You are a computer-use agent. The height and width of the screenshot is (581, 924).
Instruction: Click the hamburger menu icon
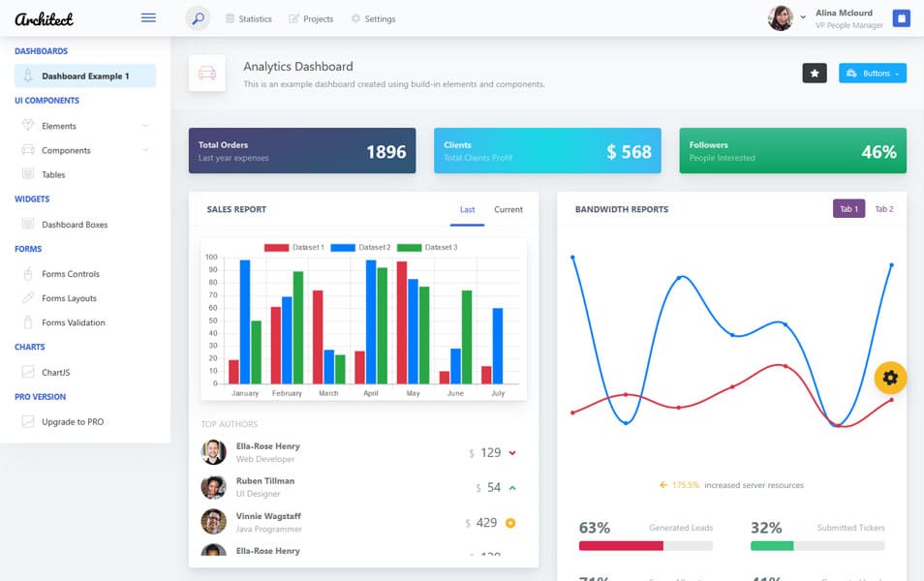pos(147,16)
